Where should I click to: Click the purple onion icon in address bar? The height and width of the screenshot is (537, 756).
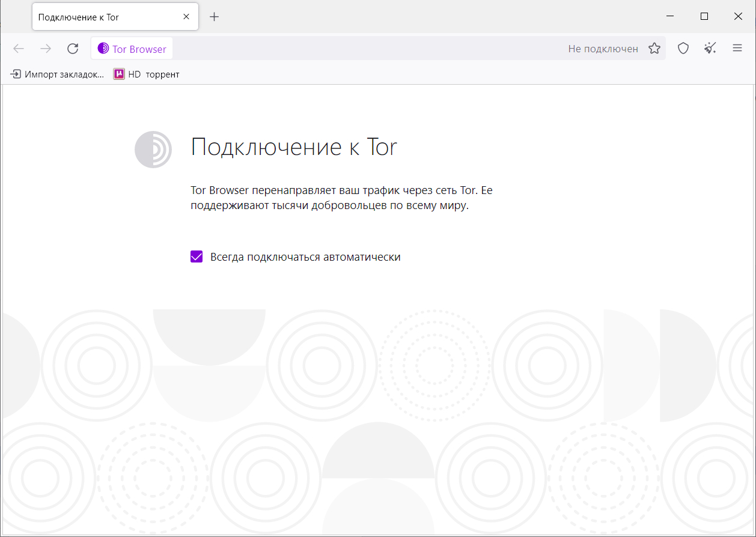[x=103, y=49]
